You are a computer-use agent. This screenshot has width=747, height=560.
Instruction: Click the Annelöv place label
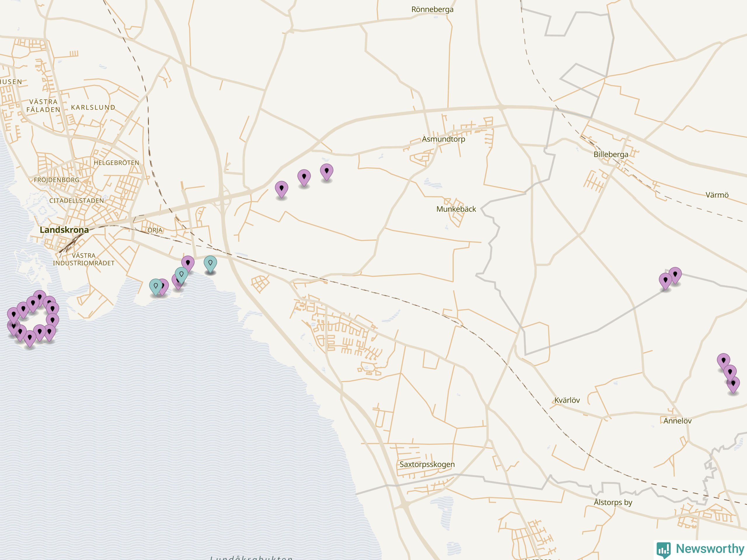(x=677, y=421)
